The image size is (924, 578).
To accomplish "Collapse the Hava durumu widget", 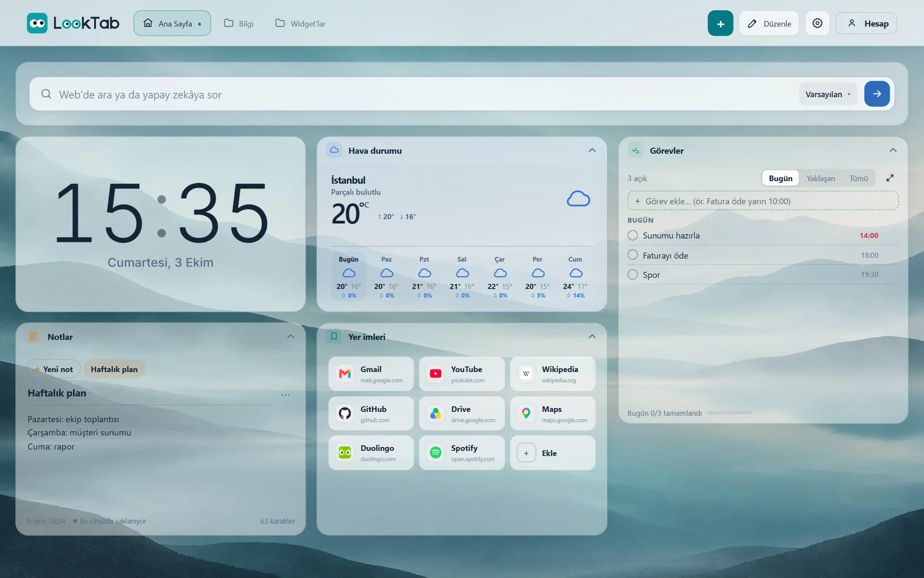I will coord(592,150).
